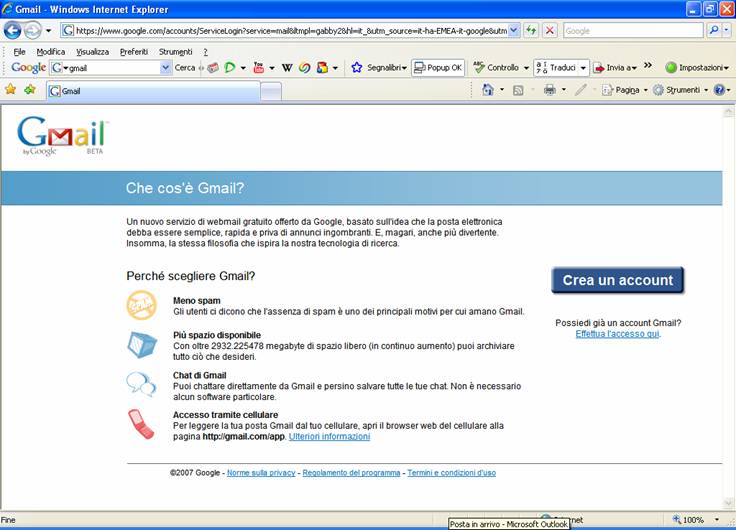Open the Modifica menu
The image size is (736, 530).
(51, 52)
